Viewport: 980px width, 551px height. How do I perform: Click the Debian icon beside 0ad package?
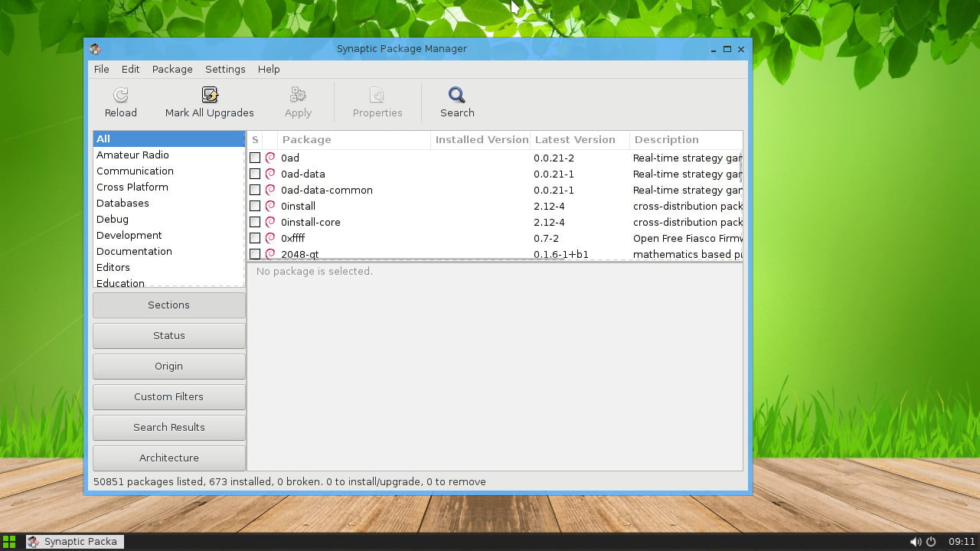tap(270, 158)
